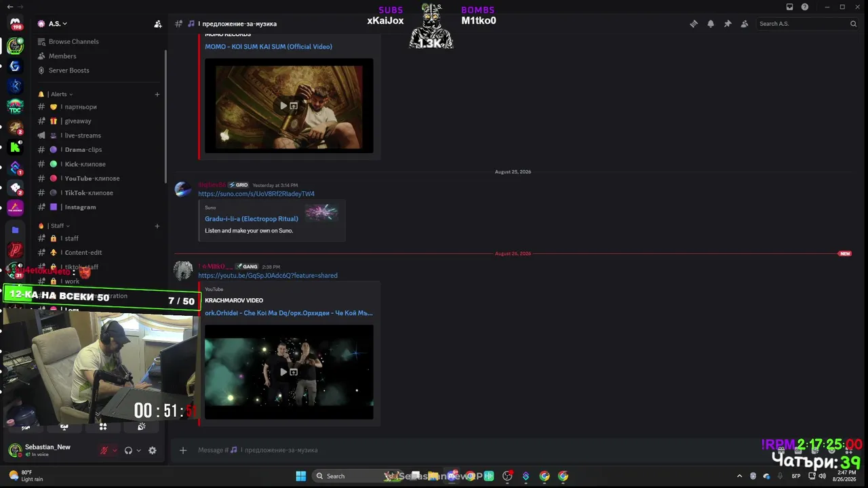
Task: Click KRACHMAROV VIDEO channel name
Action: click(x=234, y=300)
